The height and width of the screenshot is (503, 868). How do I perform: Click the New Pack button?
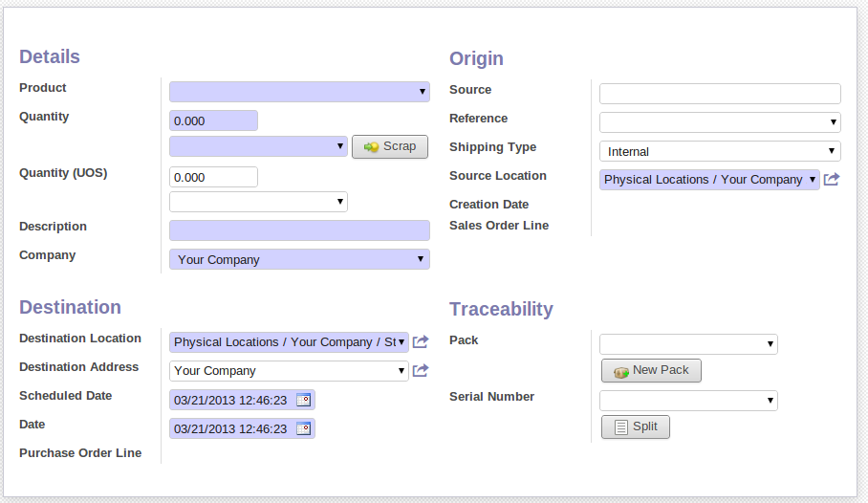click(x=651, y=370)
